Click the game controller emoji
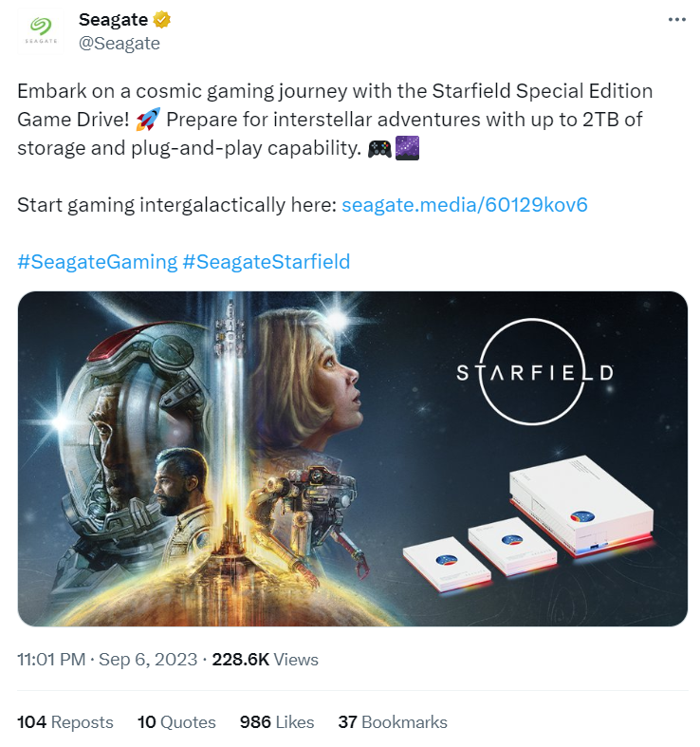This screenshot has height=747, width=700. 379,148
